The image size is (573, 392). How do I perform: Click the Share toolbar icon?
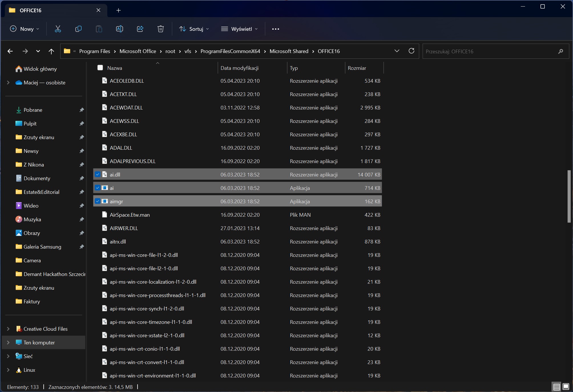(140, 29)
